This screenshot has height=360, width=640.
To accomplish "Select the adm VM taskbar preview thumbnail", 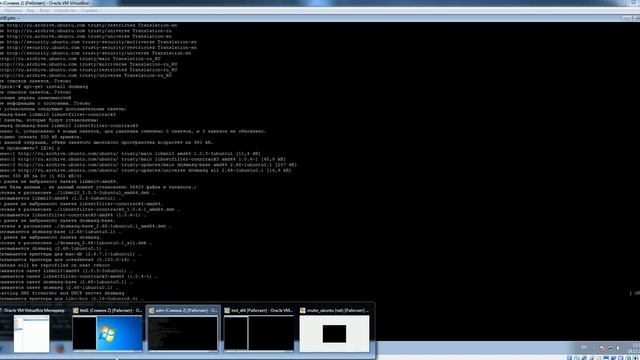I will click(x=182, y=333).
